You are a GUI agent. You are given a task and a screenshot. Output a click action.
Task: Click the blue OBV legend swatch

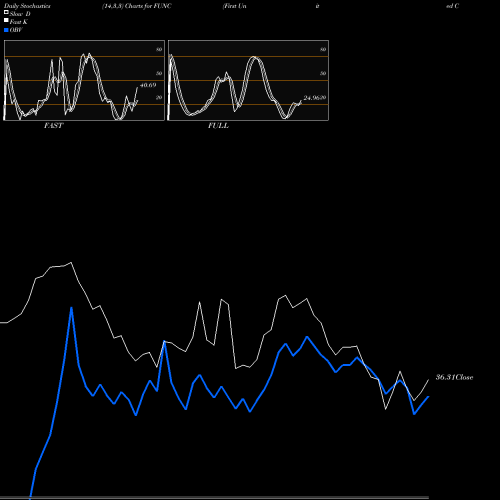click(6, 30)
